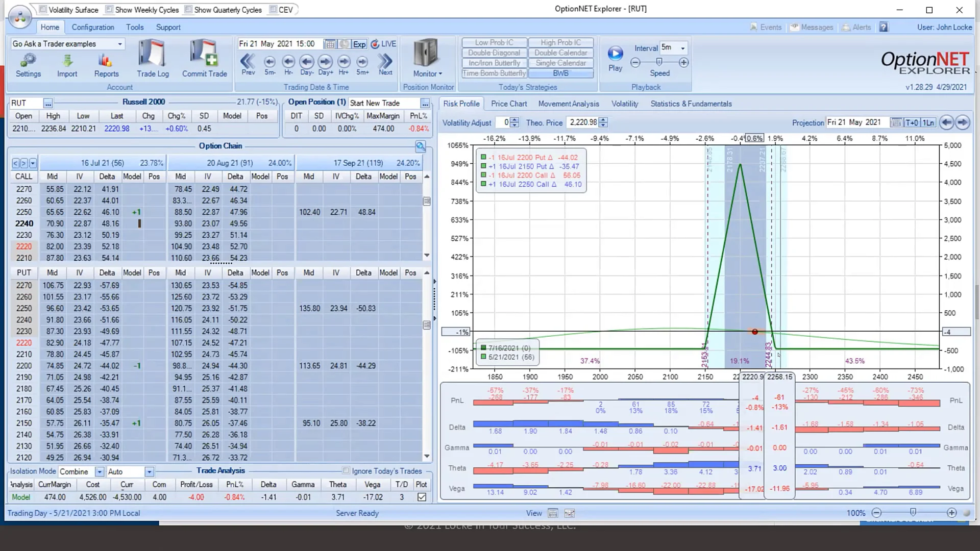Toggle the 7/16/2021 (0) line checkbox
The height and width of the screenshot is (551, 980).
pyautogui.click(x=483, y=348)
